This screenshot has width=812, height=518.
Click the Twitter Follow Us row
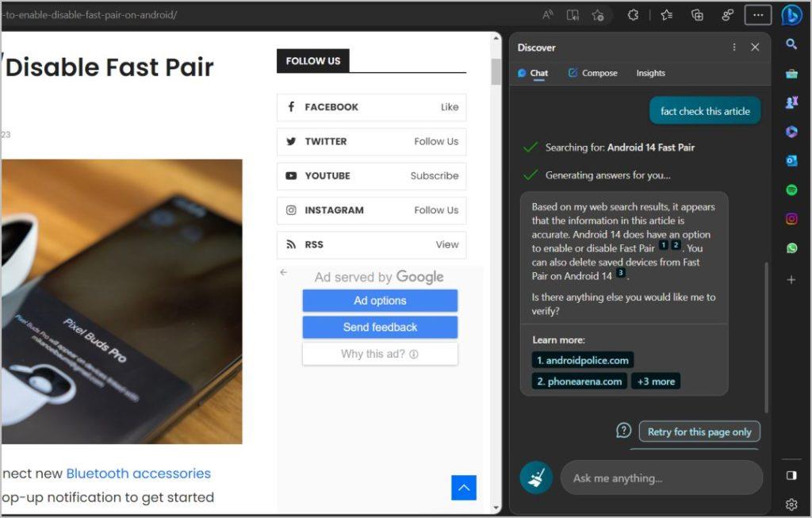point(371,141)
